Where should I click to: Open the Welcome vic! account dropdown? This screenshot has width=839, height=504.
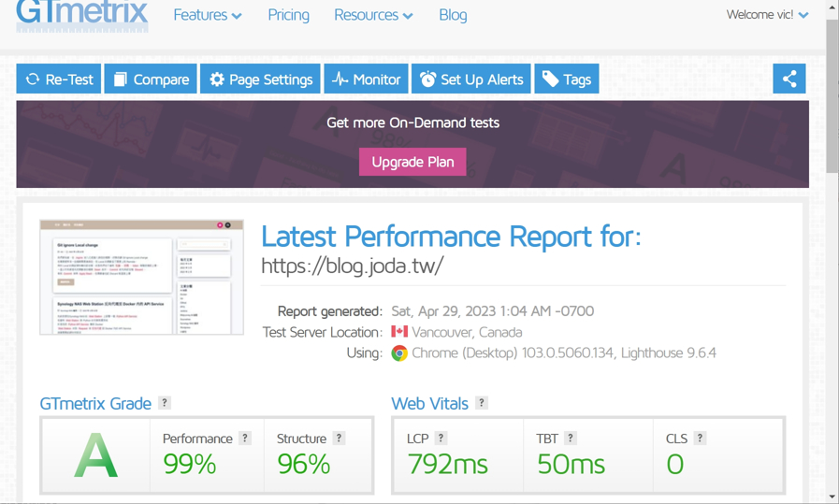(767, 14)
